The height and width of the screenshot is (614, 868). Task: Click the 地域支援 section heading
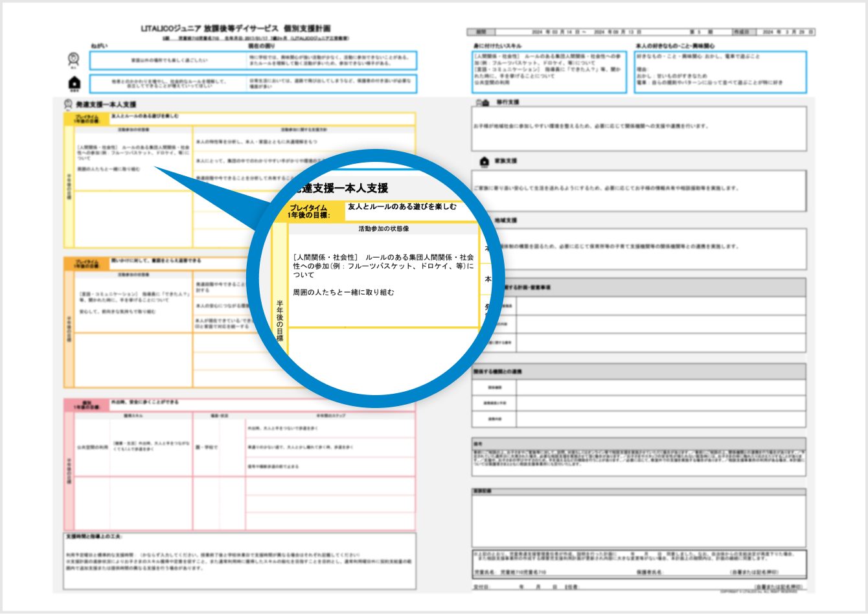pyautogui.click(x=507, y=220)
